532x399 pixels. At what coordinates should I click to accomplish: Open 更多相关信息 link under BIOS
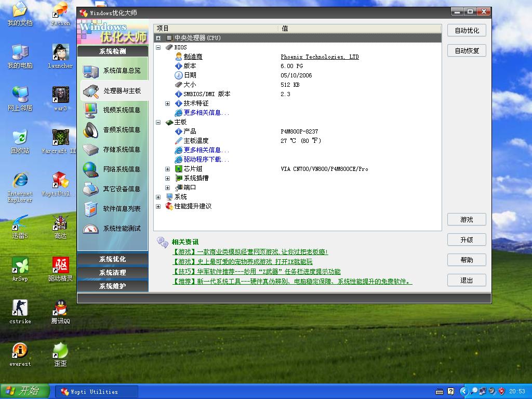coord(206,113)
